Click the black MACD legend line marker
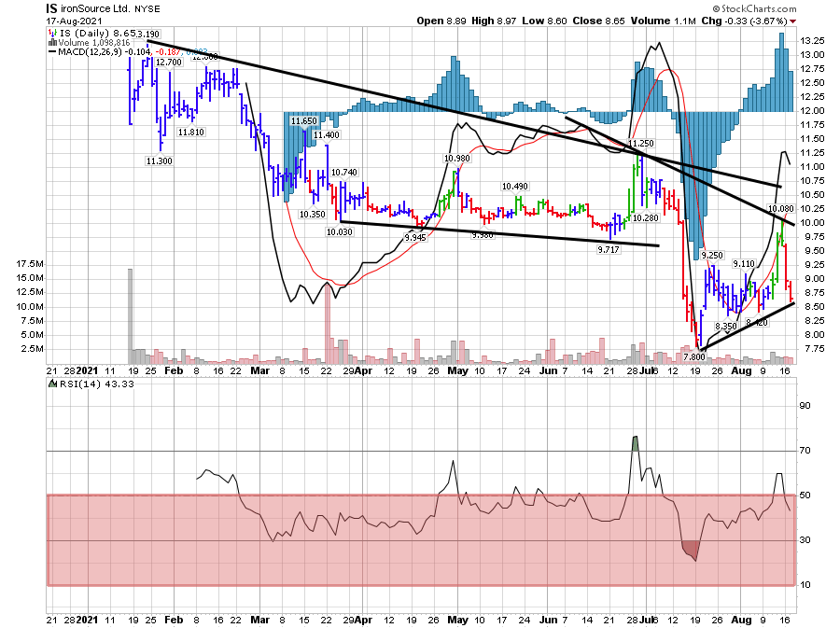This screenshot has height=628, width=840. click(52, 53)
